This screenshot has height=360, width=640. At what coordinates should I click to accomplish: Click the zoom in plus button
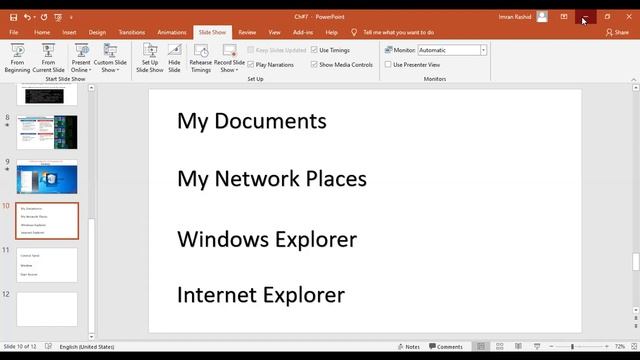[x=607, y=347]
